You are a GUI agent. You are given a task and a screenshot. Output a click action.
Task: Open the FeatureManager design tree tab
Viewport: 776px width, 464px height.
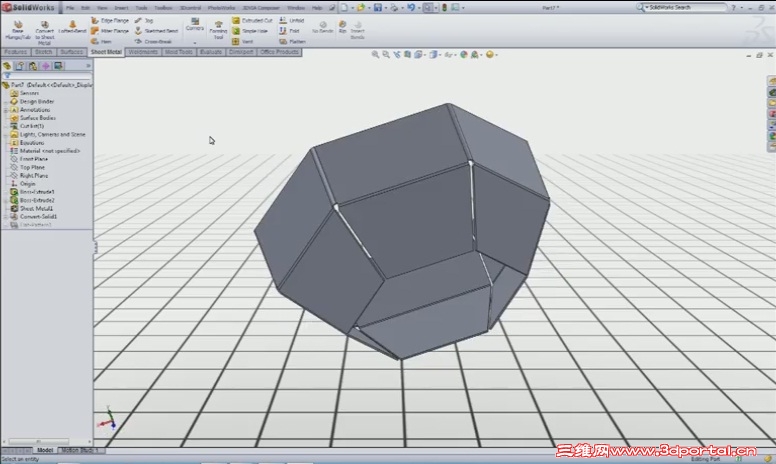[7, 66]
